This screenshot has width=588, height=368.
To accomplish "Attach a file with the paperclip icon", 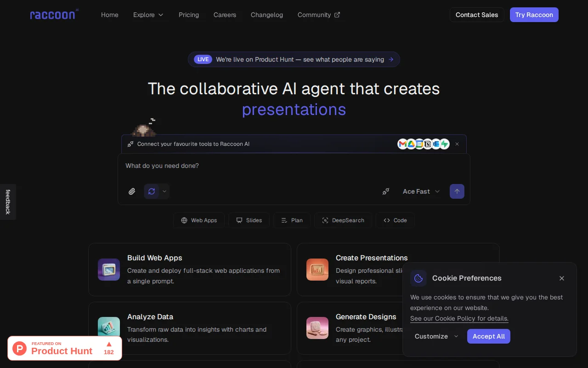I will click(x=132, y=191).
